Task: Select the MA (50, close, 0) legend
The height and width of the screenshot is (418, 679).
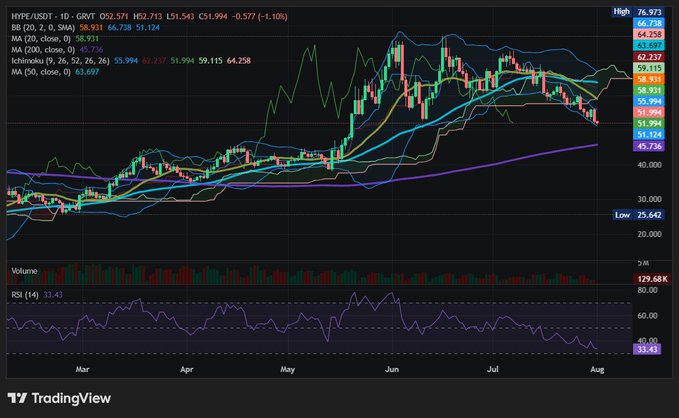Action: pos(41,72)
